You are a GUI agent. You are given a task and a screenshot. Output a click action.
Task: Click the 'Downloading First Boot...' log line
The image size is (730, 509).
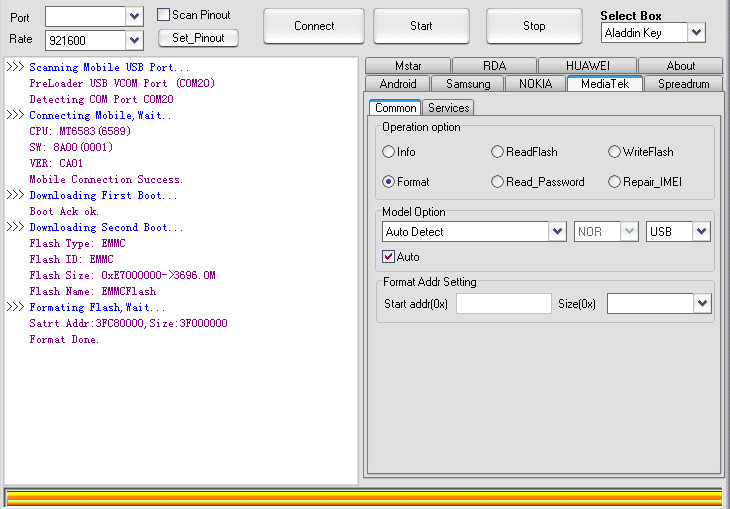(x=103, y=195)
